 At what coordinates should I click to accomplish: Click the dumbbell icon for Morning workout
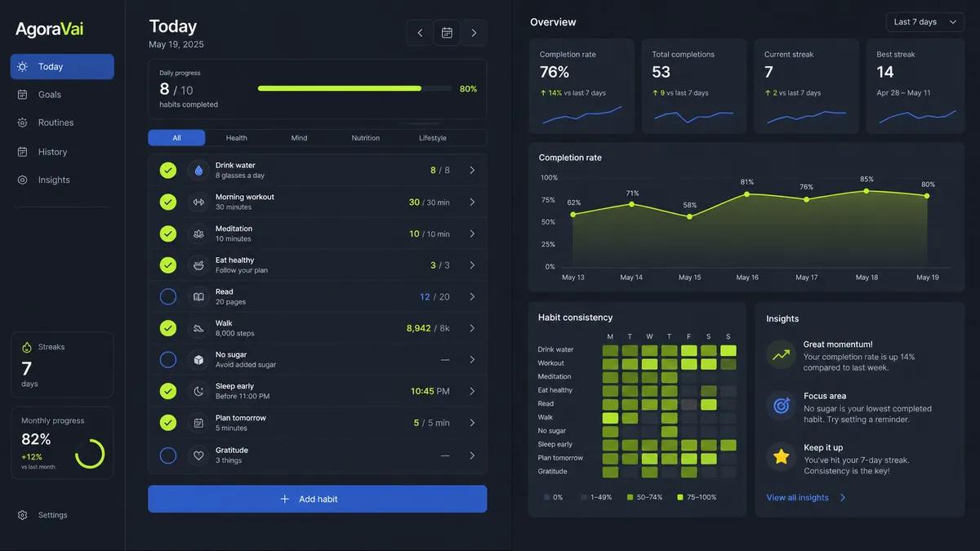198,202
